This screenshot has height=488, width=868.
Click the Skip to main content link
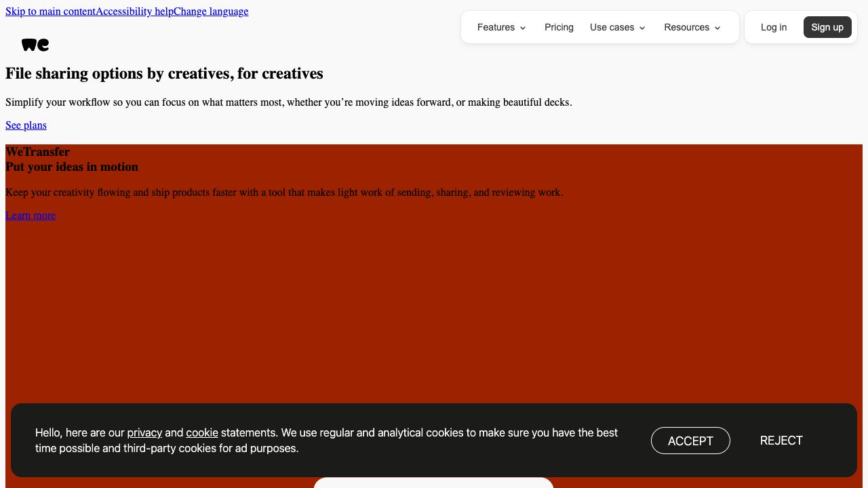coord(50,11)
